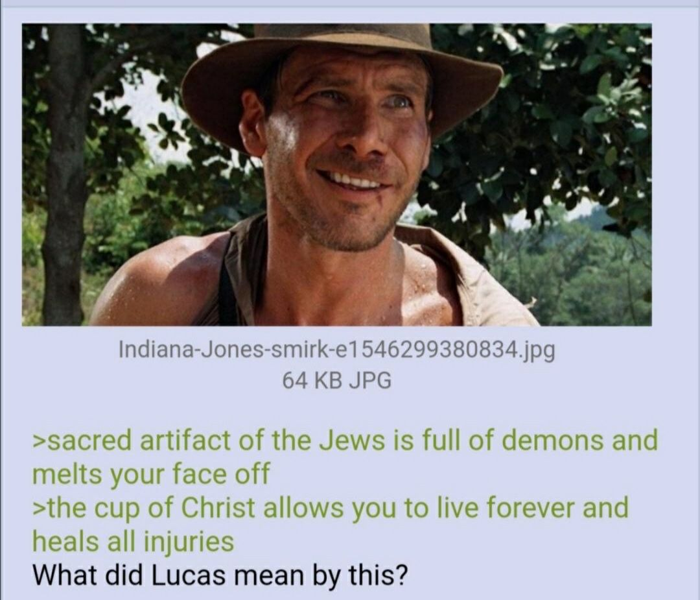Click "What did Lucas mean by this?" text
Image resolution: width=700 pixels, height=600 pixels.
pyautogui.click(x=220, y=575)
